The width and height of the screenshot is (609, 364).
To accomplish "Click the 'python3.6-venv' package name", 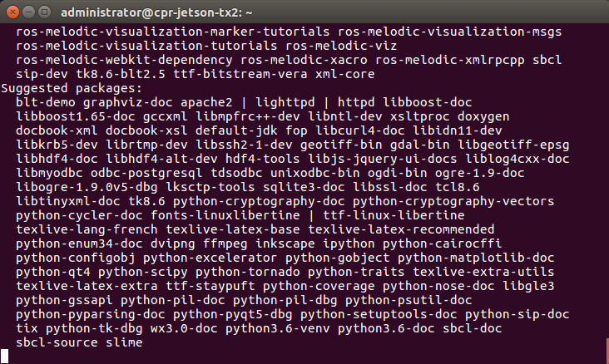I will 272,327.
